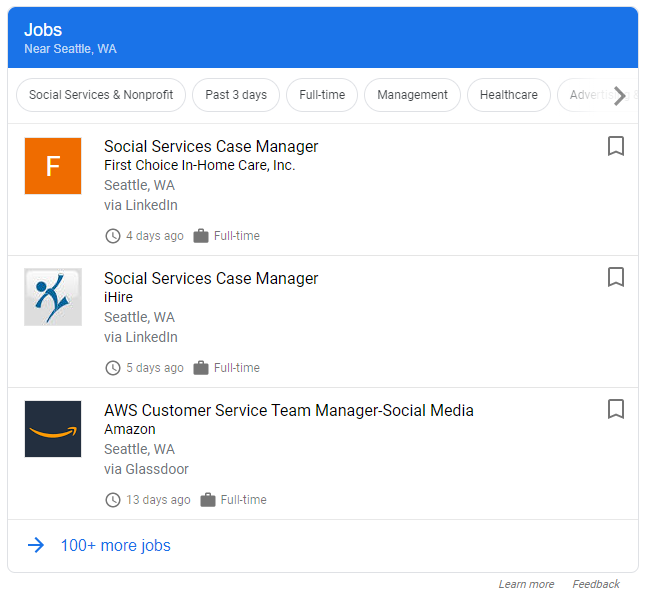Screen dimensions: 645x594
Task: Select the Management filter chip
Action: pos(412,95)
